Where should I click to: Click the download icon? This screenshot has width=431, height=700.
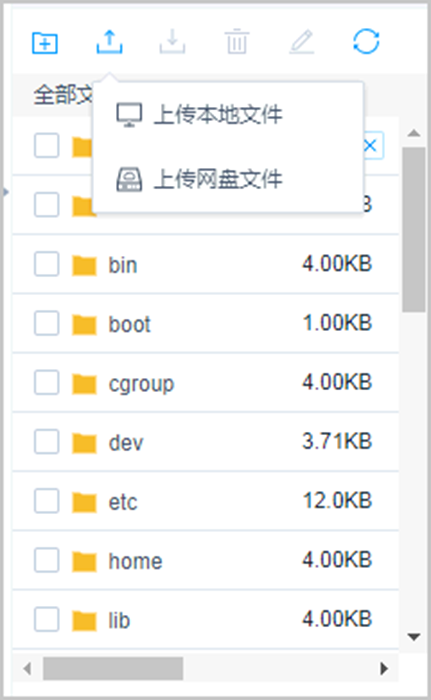172,42
